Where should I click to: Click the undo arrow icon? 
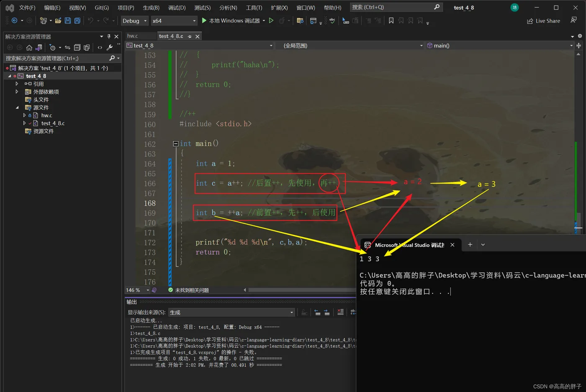pos(90,20)
